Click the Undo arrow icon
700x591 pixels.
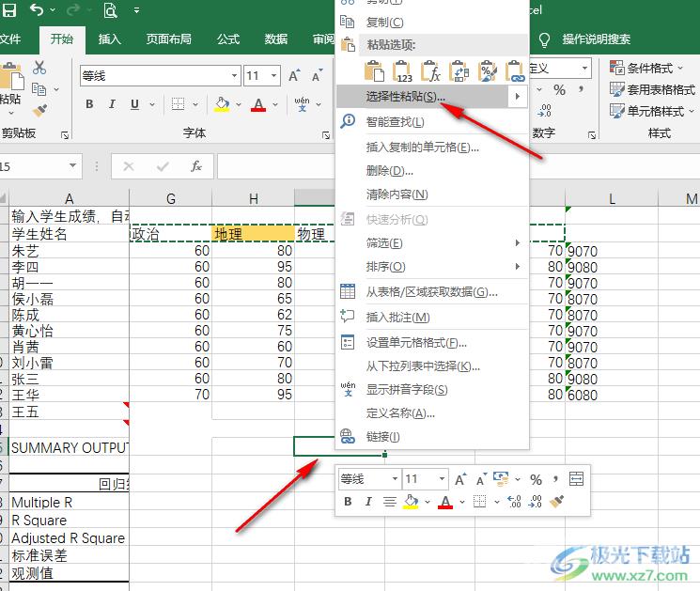pos(37,9)
